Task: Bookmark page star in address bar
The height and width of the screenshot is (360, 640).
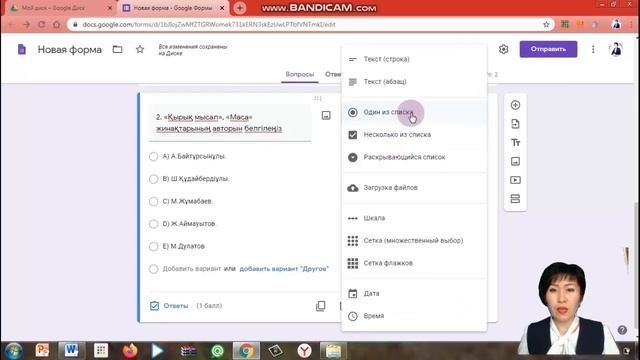Action: point(546,24)
